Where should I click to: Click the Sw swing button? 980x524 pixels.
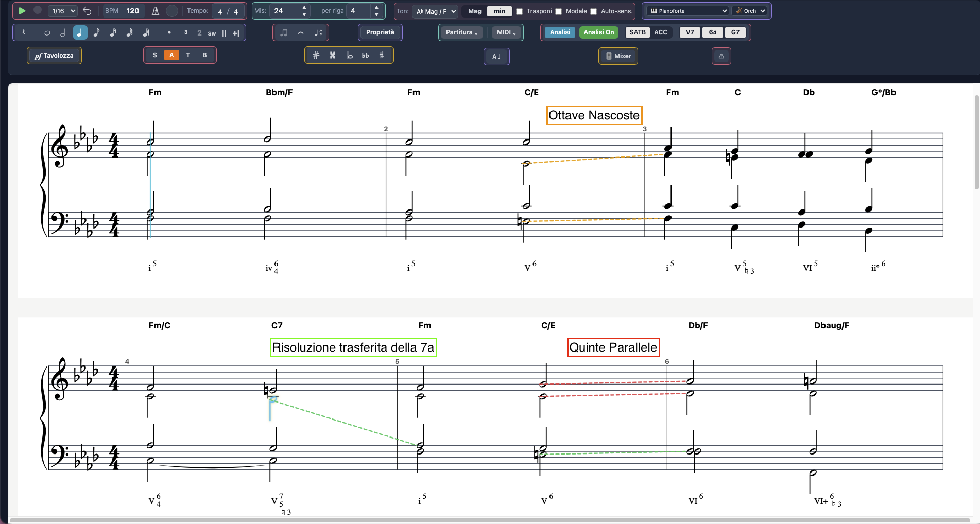click(x=212, y=33)
